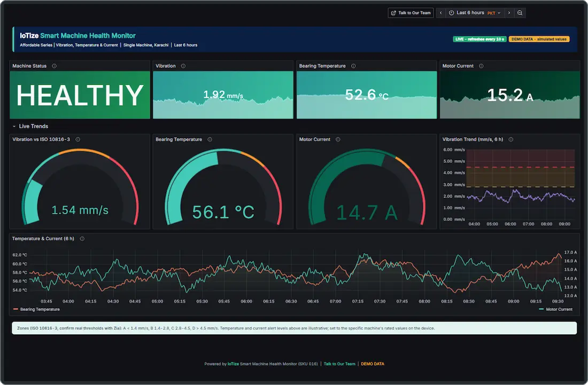Click the LIVE refreshes every 10 s badge
This screenshot has width=588, height=385.
(x=479, y=39)
